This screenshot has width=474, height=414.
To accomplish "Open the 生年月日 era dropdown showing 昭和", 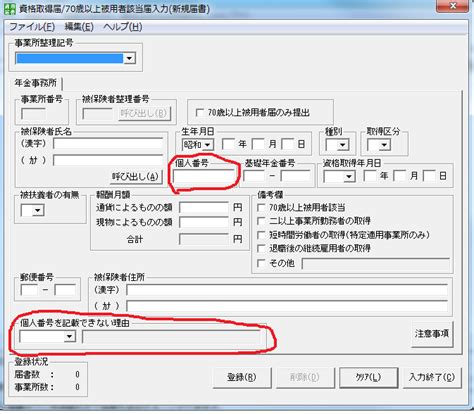I will click(x=209, y=145).
